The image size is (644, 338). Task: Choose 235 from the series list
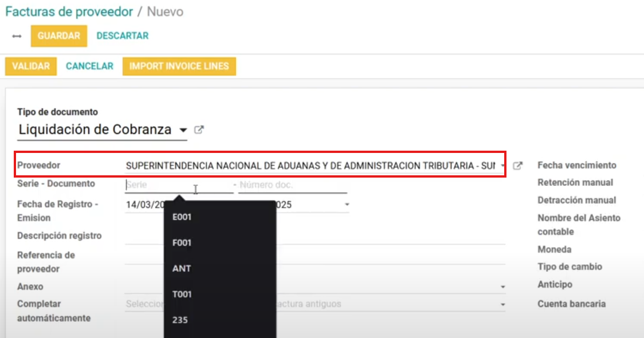coord(180,320)
